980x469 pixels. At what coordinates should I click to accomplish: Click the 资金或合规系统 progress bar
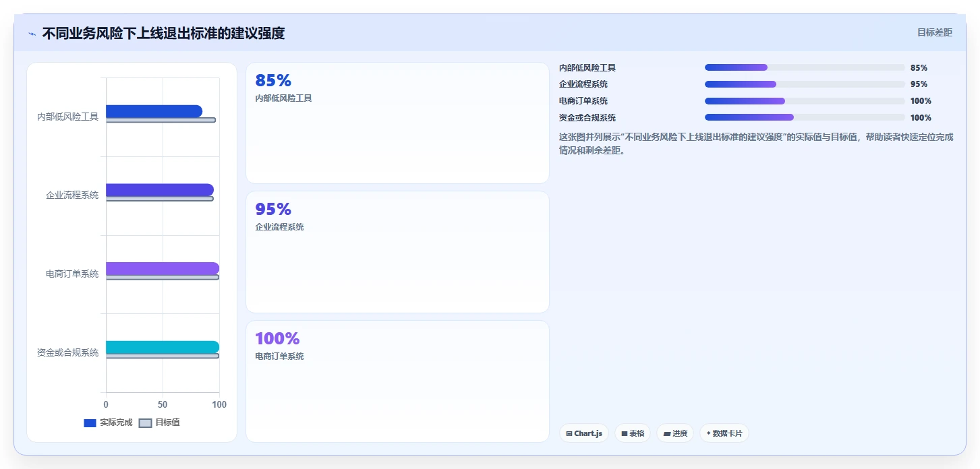pos(805,117)
